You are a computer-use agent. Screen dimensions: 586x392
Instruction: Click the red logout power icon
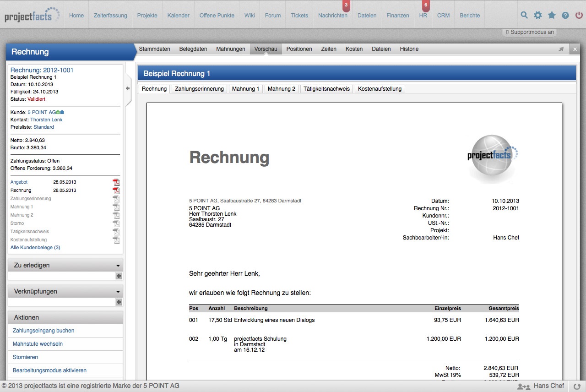coord(579,15)
